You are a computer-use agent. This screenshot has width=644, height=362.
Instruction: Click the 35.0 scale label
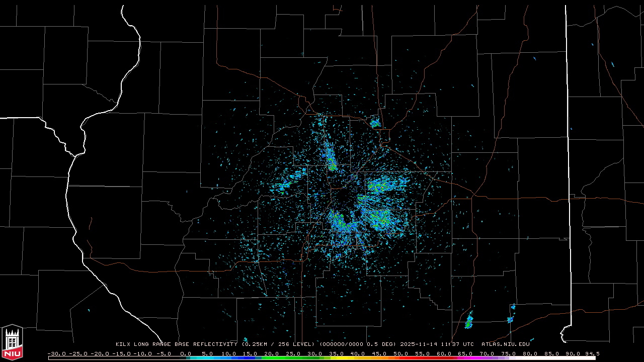coord(336,353)
